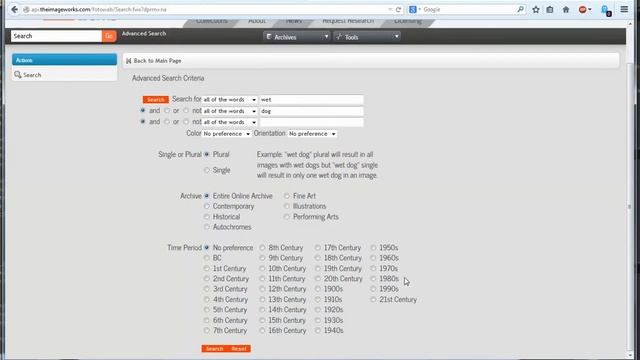Open the Licensing nav tab

coord(408,21)
